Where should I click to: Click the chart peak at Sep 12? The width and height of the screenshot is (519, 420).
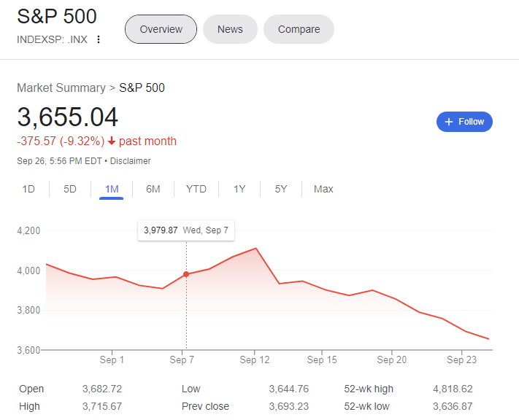(255, 249)
